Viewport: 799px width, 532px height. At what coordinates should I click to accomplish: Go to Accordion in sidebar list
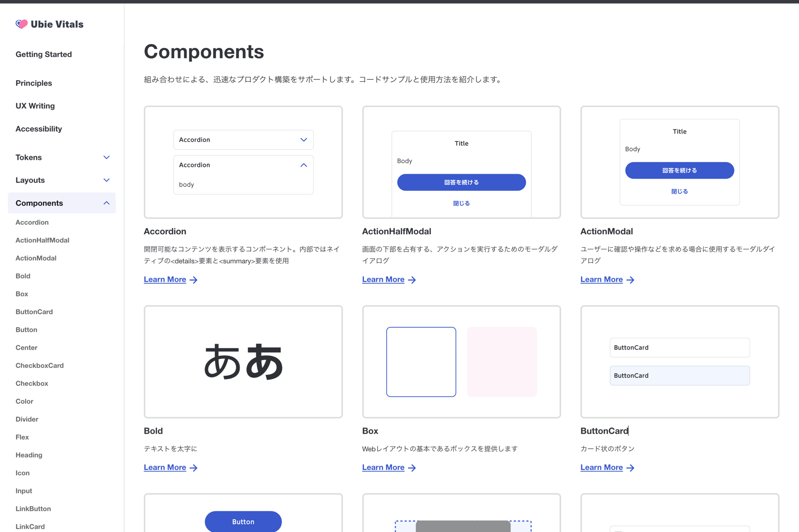pos(32,222)
